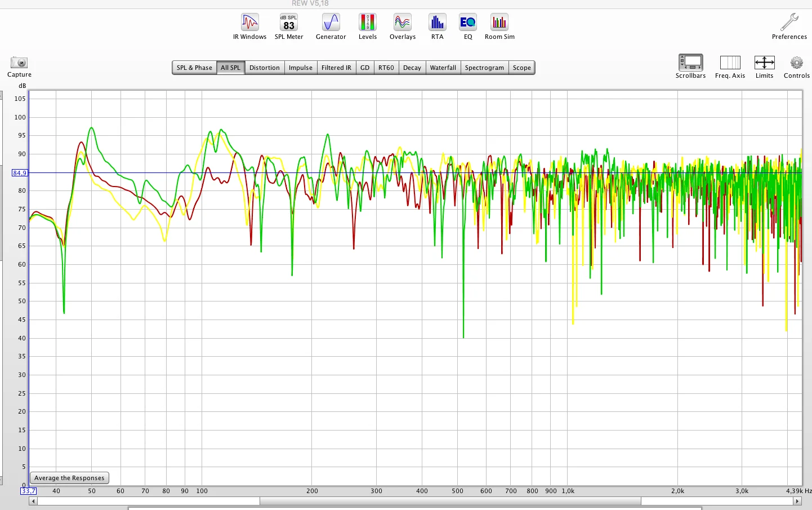
Task: Open the Waterfall tab
Action: (x=443, y=68)
